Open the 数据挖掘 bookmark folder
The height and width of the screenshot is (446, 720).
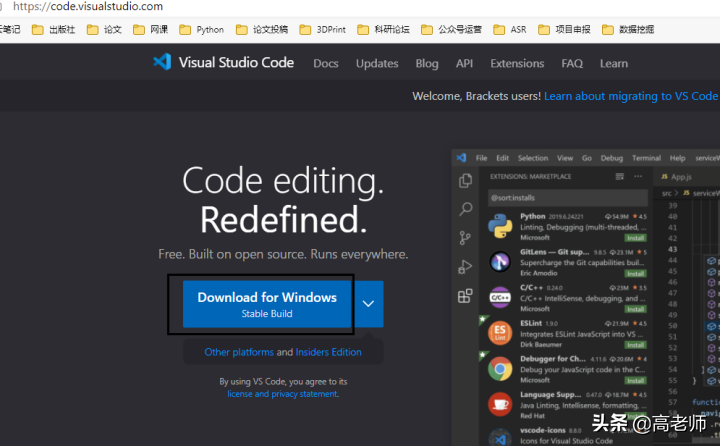click(628, 29)
